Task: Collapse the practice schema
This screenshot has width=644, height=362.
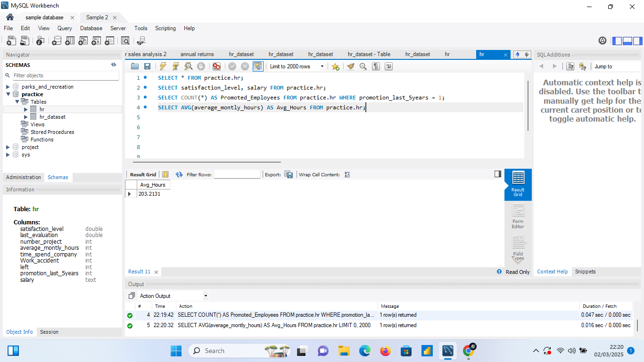Action: (8, 94)
